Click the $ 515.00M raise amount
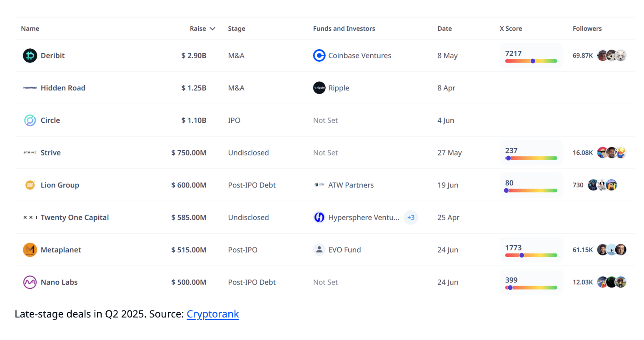Viewport: 644px width, 340px height. pos(189,250)
